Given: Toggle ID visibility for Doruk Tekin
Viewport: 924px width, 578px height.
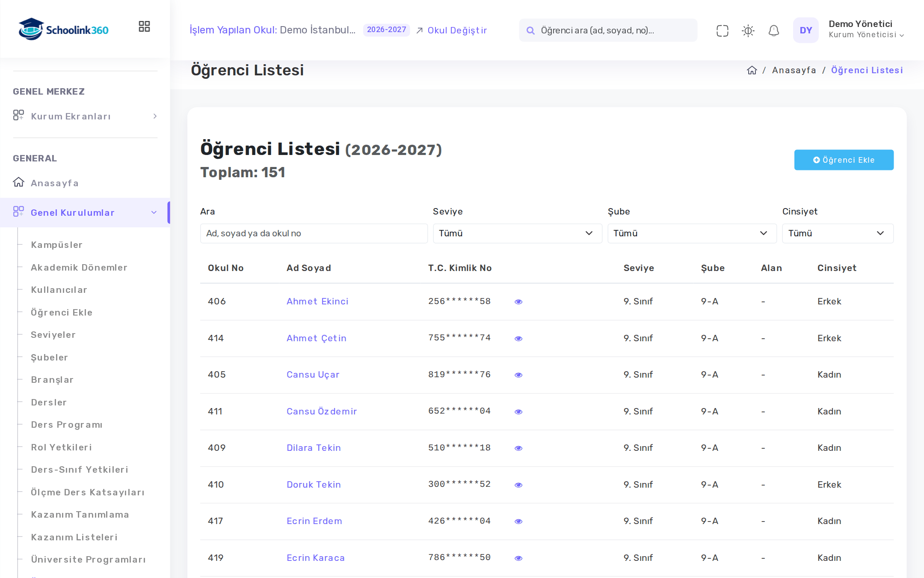Looking at the screenshot, I should (x=518, y=485).
